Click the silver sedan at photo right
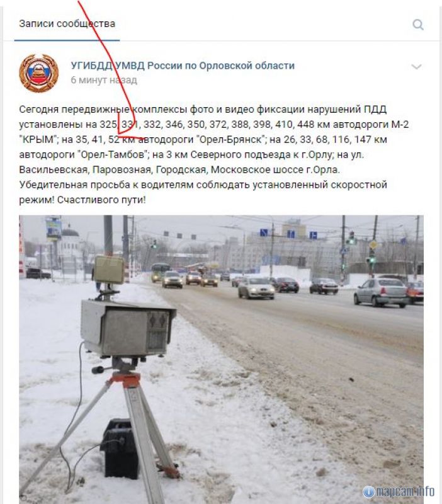442x504 pixels. [381, 292]
